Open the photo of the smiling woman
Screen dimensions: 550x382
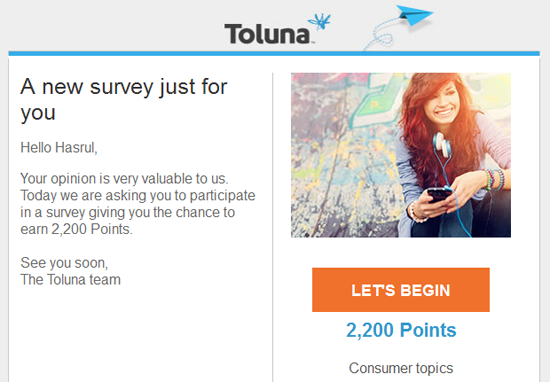[x=401, y=155]
